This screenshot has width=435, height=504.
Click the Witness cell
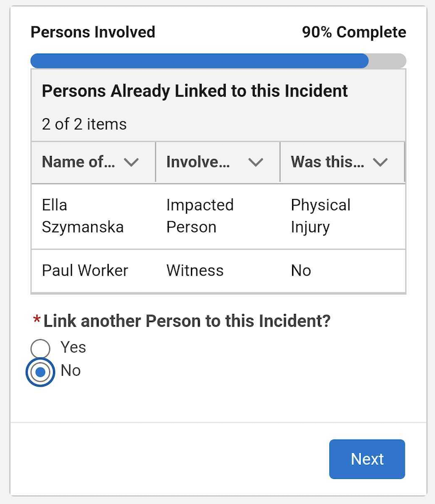coord(218,271)
